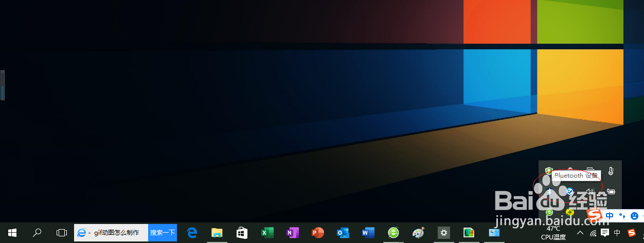
Task: Click the thermometer icon in tray overflow
Action: click(611, 171)
